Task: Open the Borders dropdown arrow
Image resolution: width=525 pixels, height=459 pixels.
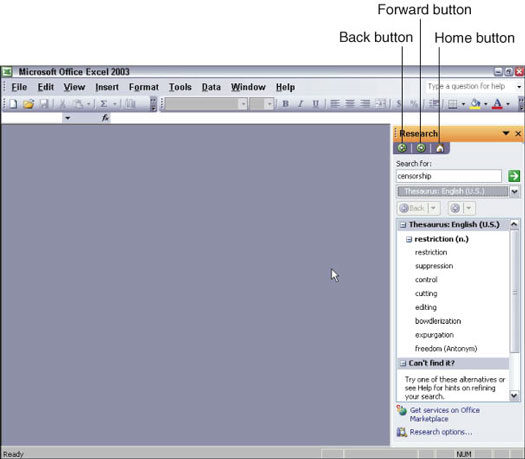Action: tap(463, 104)
